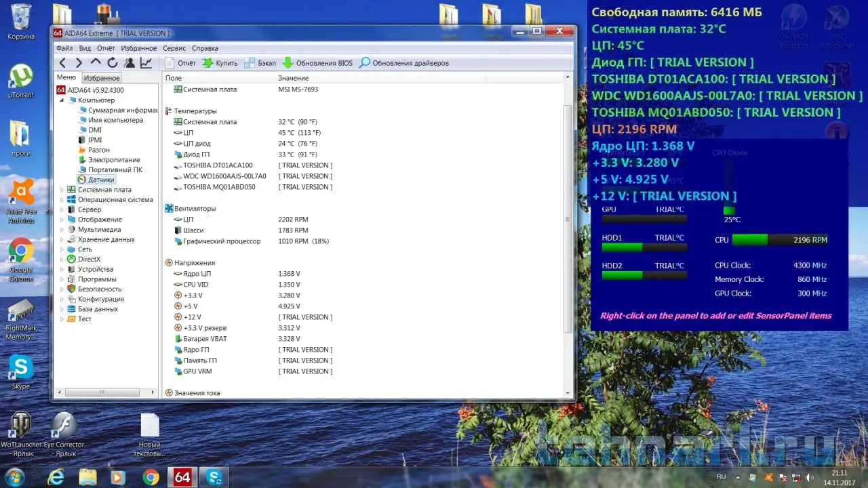Screen dimensions: 868x488
Task: Select Разгон in the tree
Action: point(99,150)
